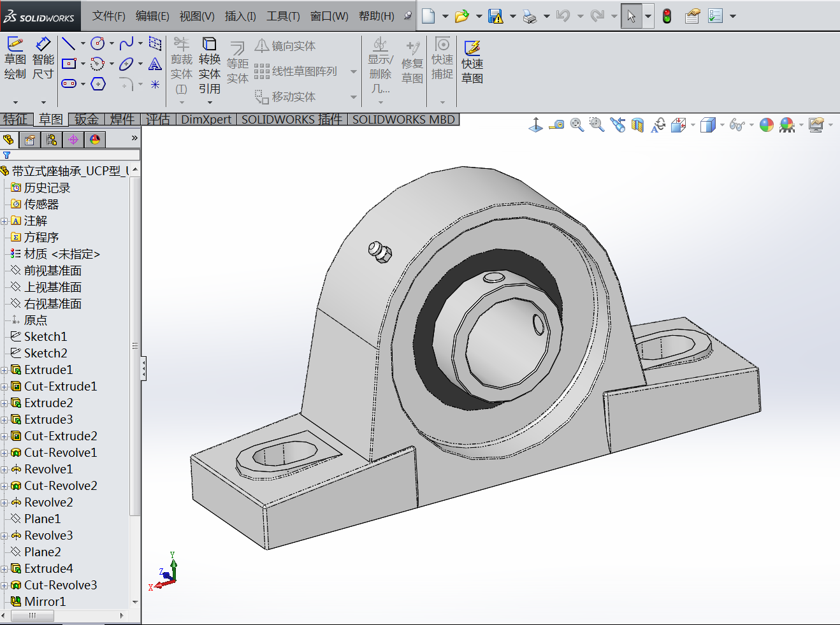Click the feature tree horizontal scrollbar
840x625 pixels.
pos(33,615)
